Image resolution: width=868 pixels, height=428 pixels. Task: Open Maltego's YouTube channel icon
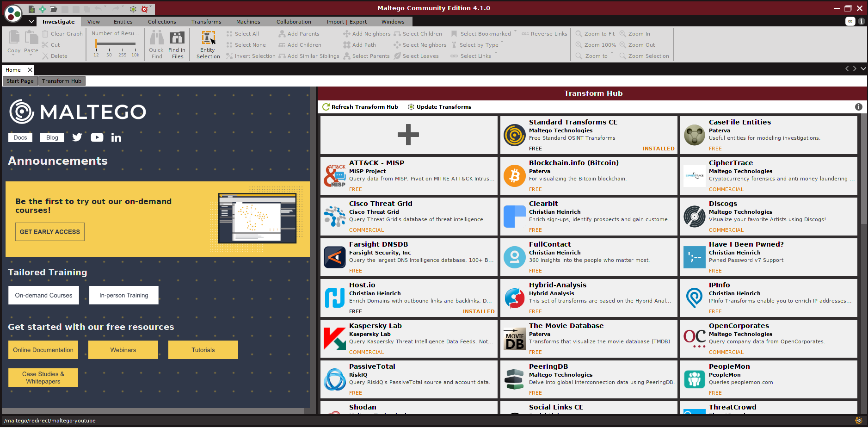coord(97,137)
